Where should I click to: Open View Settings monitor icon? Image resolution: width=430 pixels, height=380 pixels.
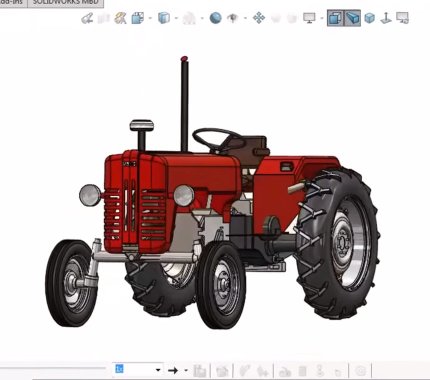coord(309,18)
